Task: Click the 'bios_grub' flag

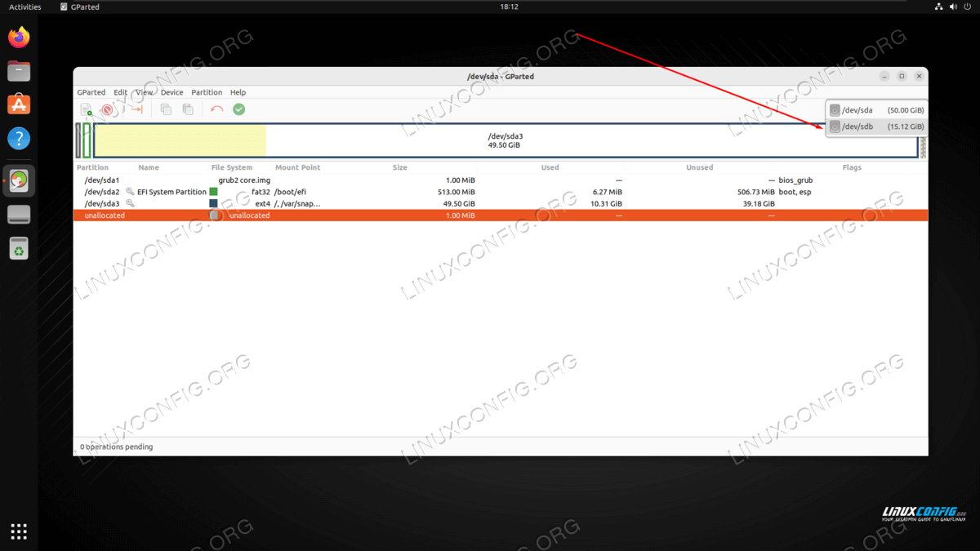Action: coord(796,180)
